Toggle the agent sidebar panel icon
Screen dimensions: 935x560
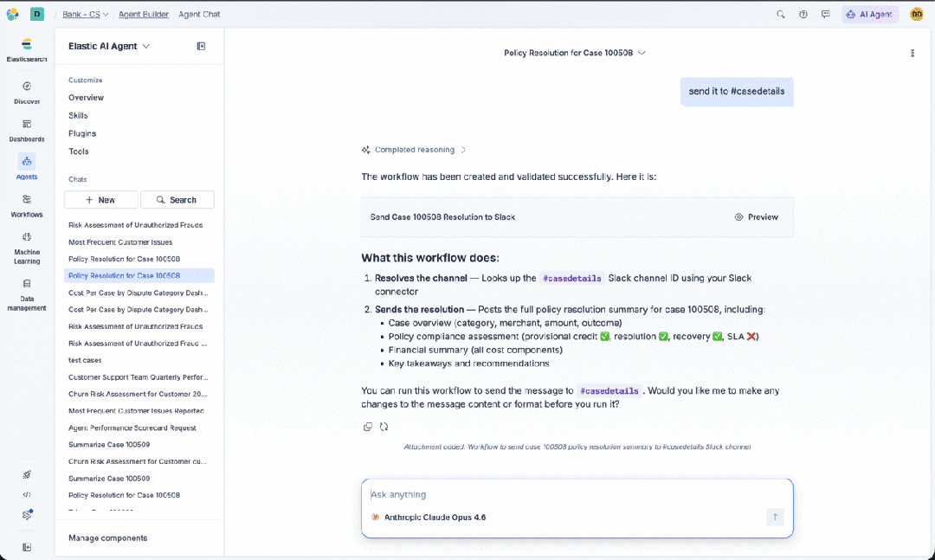(201, 46)
